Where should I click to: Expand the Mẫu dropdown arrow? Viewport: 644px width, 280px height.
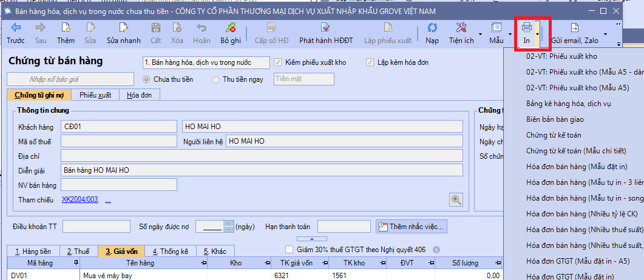tap(509, 34)
